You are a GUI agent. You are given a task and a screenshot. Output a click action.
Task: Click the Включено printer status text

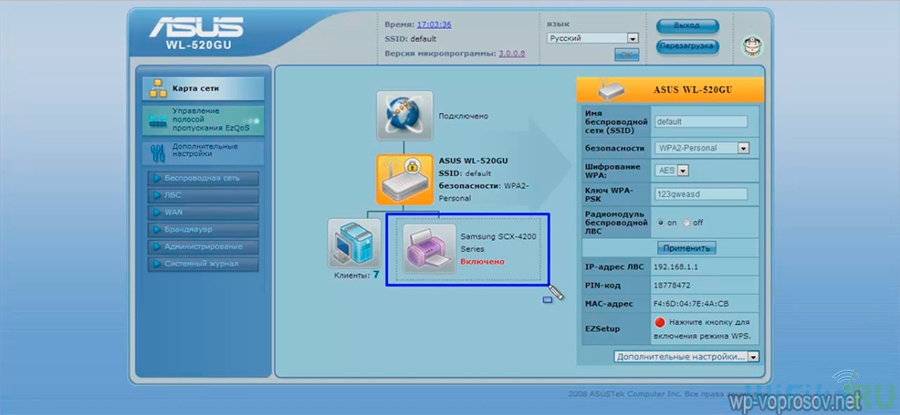(482, 262)
